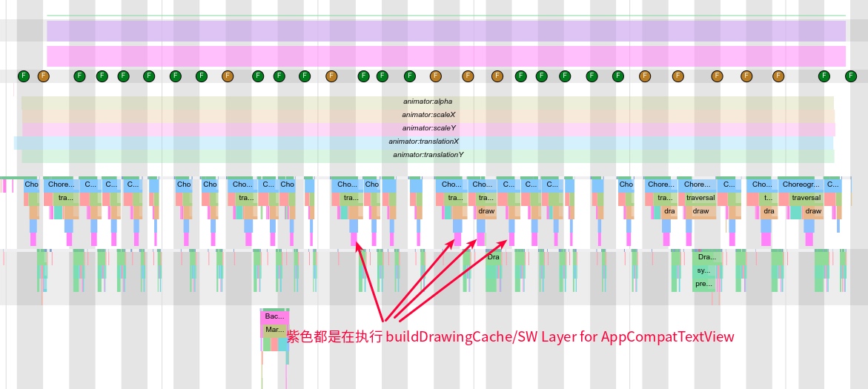Select the long purple bar at top
This screenshot has height=389, width=868.
445,31
